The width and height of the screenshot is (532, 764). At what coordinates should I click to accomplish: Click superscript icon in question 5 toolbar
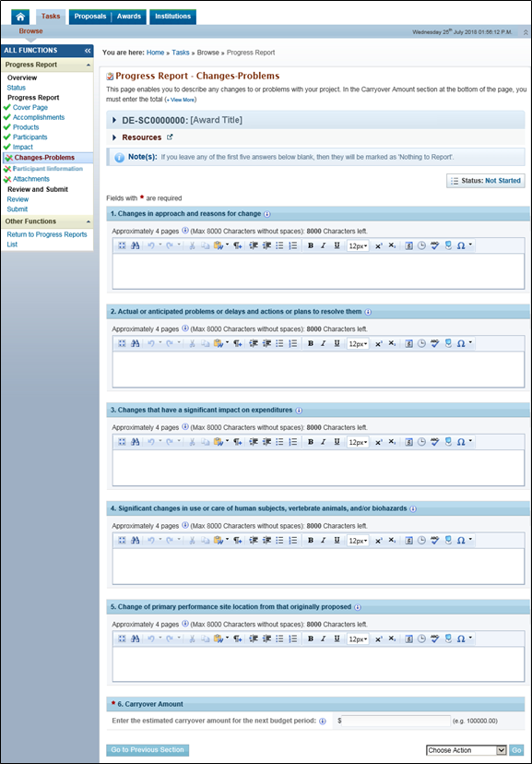pos(378,639)
